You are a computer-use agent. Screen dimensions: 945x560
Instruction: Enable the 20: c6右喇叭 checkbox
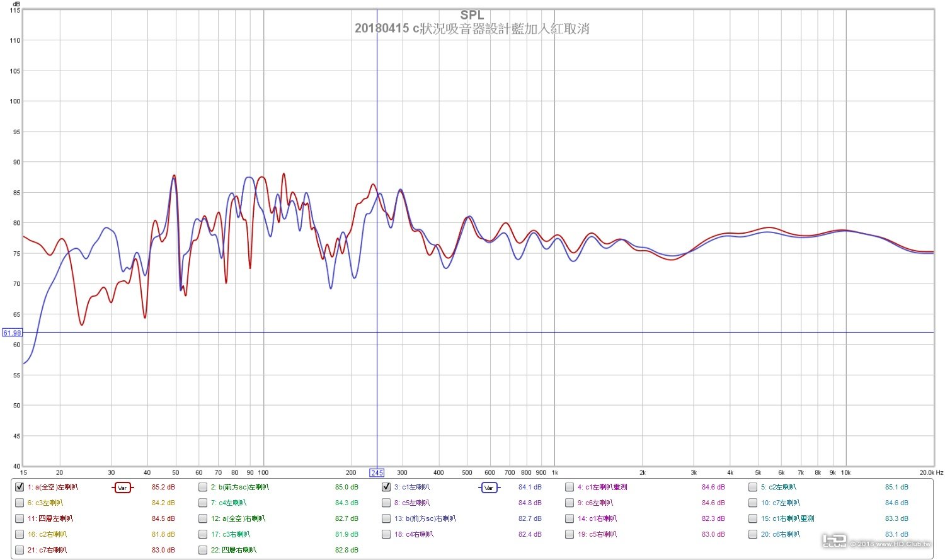[753, 534]
